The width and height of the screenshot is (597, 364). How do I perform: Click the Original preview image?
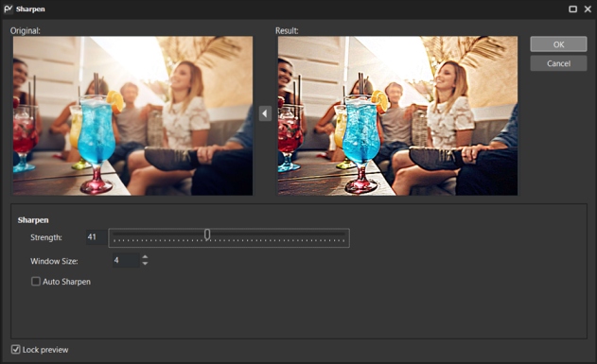[132, 115]
